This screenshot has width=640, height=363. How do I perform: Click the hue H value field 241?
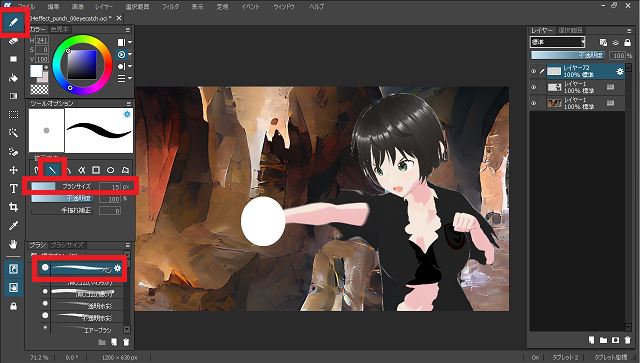pyautogui.click(x=42, y=40)
